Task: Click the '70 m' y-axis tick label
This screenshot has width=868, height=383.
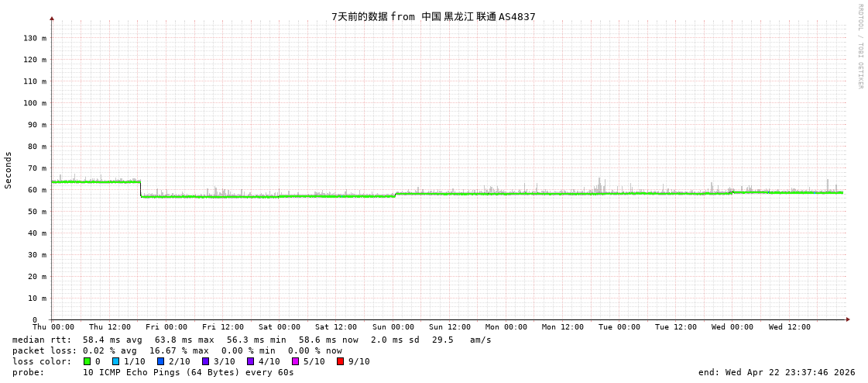Action: pos(37,168)
